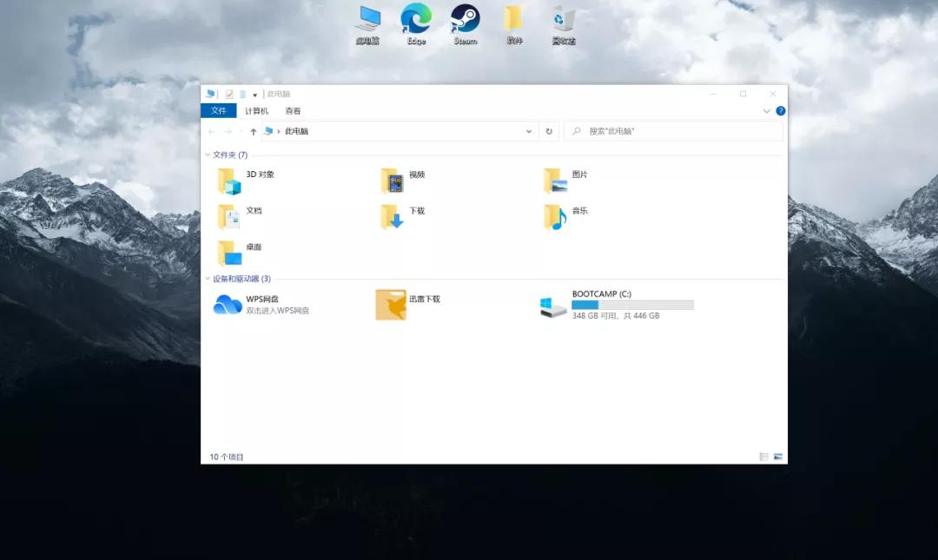The width and height of the screenshot is (938, 560).
Task: Navigate up one level with the arrow
Action: pyautogui.click(x=253, y=130)
